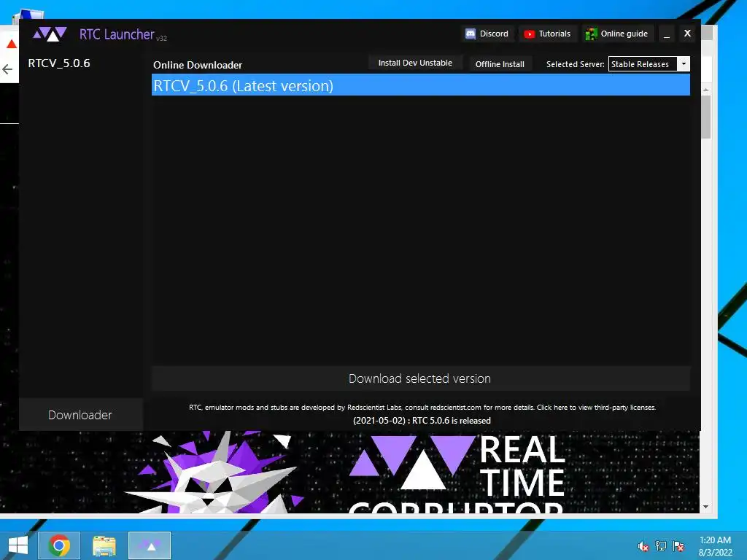Click the browser back arrow behind launcher
747x560 pixels.
pos(7,69)
